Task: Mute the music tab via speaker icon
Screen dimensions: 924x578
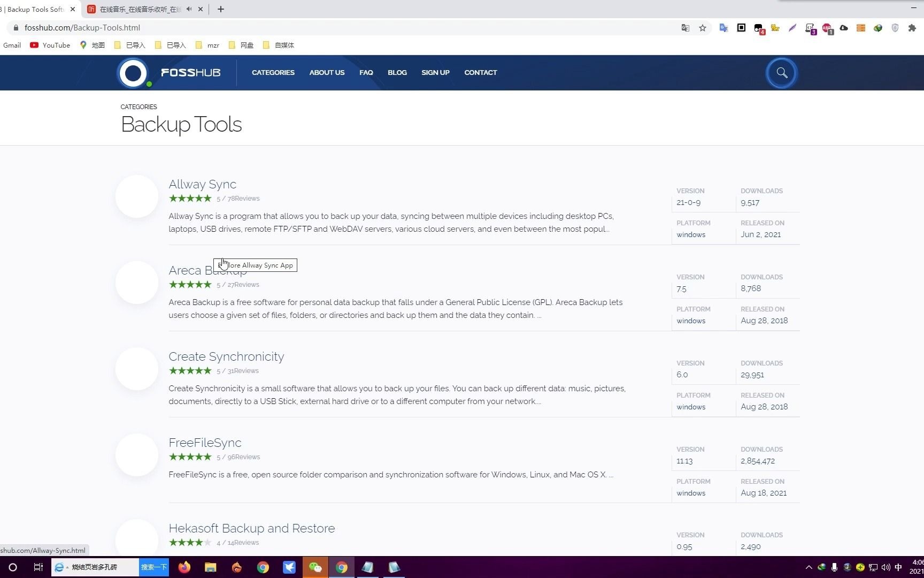Action: tap(189, 9)
